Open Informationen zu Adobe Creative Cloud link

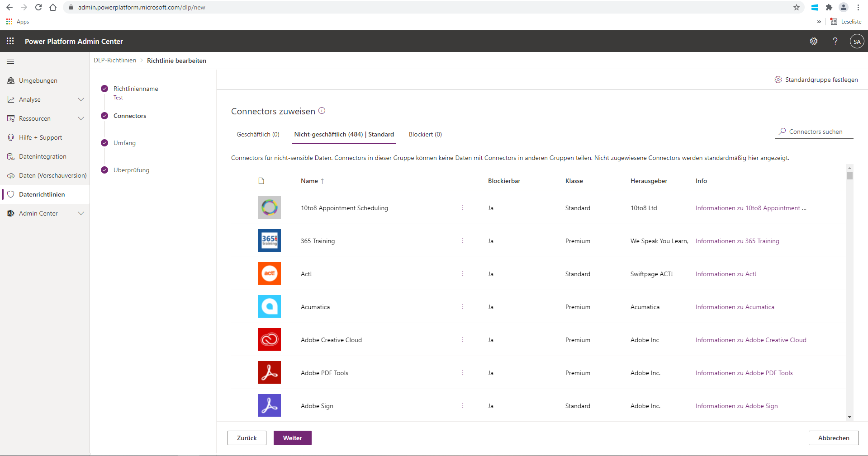click(x=751, y=340)
